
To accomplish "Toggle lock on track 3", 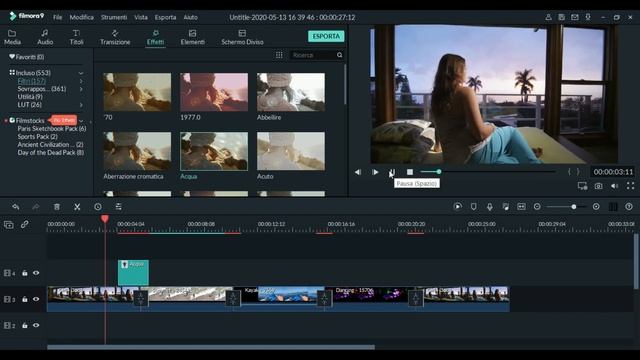I will [x=24, y=299].
